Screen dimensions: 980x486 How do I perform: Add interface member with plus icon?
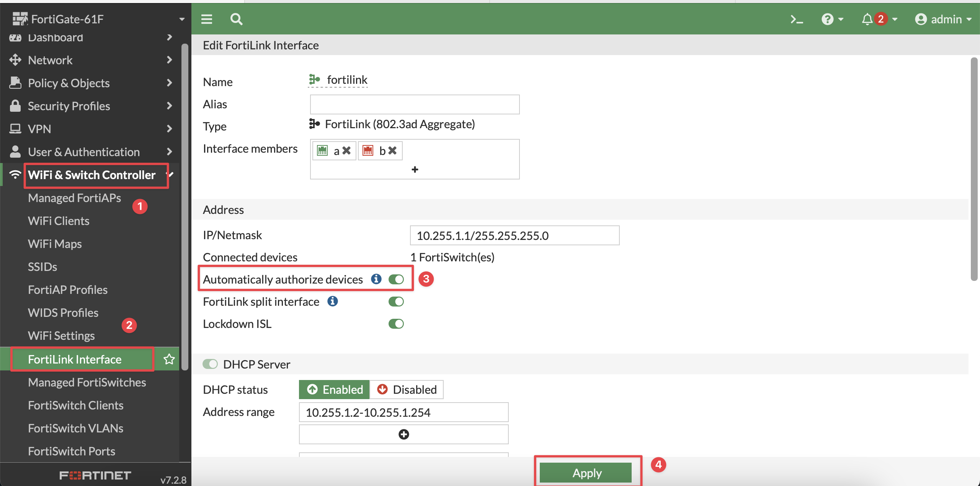pyautogui.click(x=415, y=169)
